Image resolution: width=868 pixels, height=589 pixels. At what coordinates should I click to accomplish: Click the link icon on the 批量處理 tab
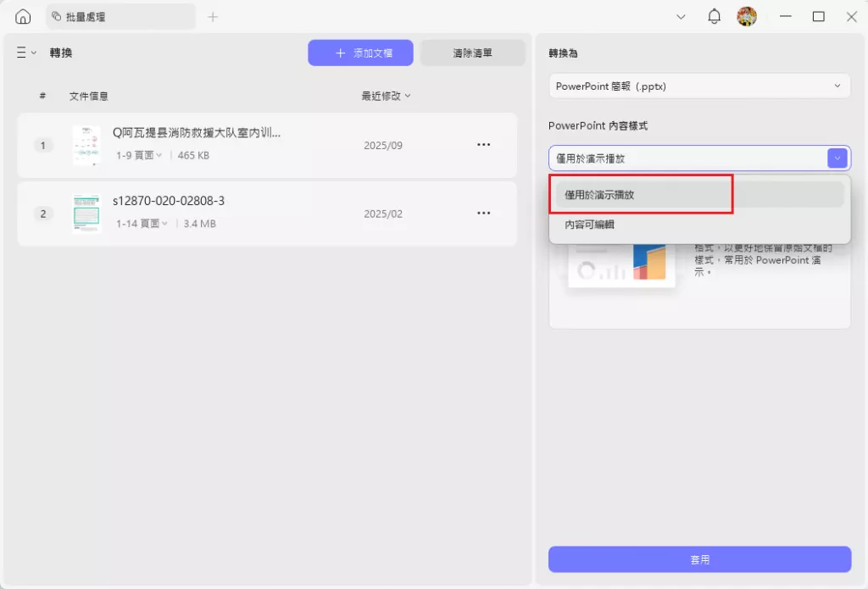pyautogui.click(x=56, y=15)
